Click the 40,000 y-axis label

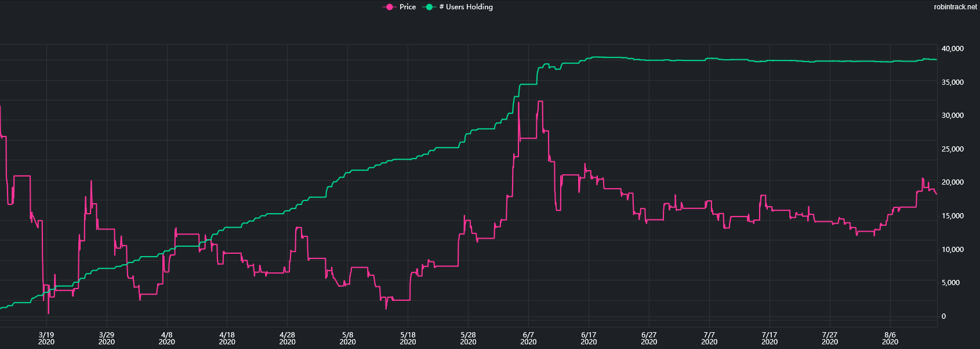pyautogui.click(x=952, y=49)
